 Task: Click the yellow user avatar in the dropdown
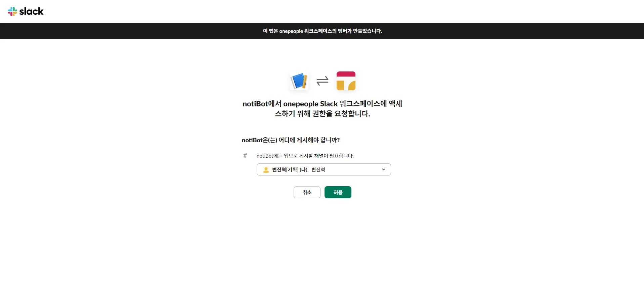[266, 170]
